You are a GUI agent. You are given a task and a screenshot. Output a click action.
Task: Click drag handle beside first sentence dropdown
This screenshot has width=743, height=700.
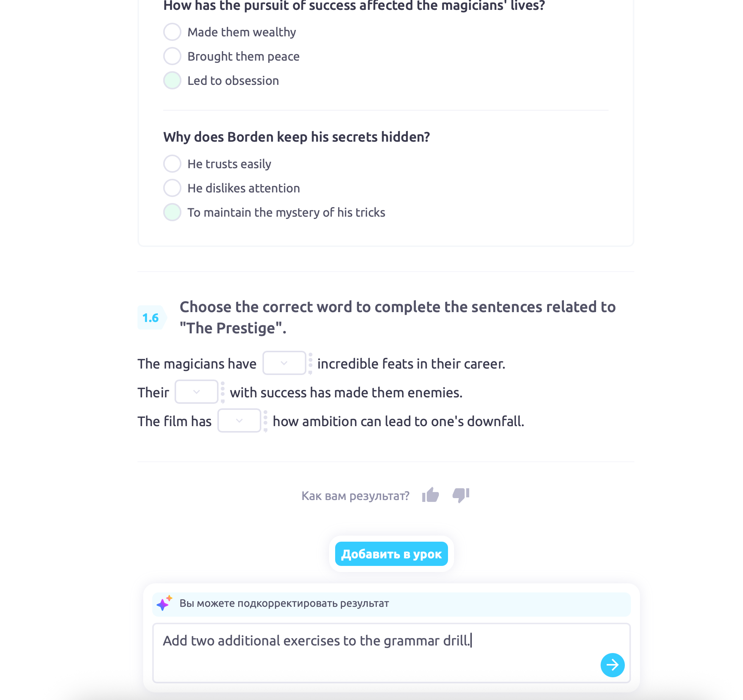pos(311,363)
